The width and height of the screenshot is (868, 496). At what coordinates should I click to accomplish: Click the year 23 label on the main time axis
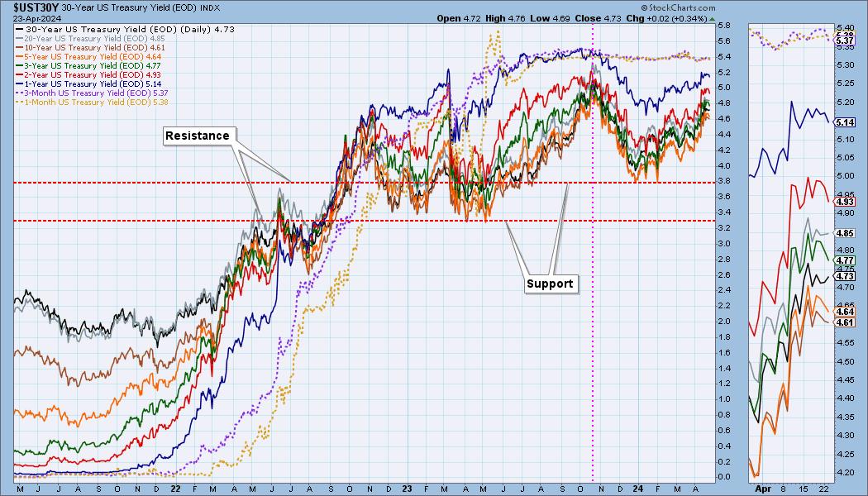click(x=407, y=489)
